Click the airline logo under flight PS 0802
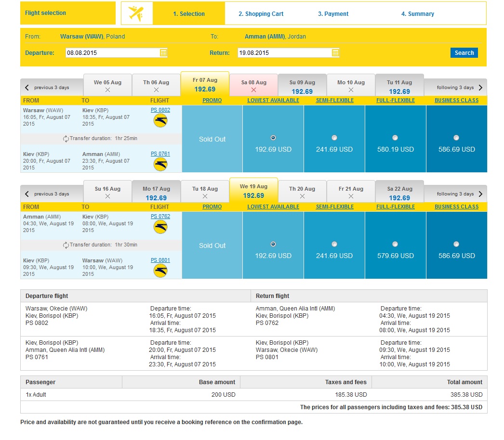Viewport: 504px width, 440px height. click(x=160, y=121)
